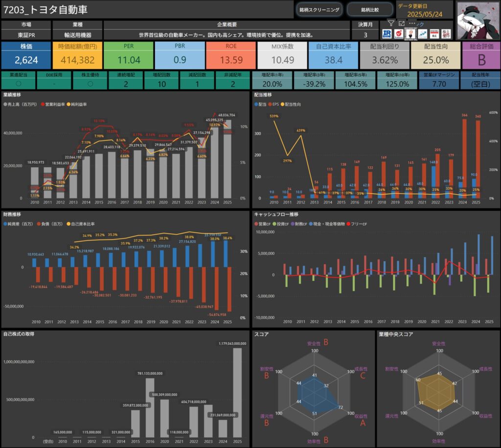Click the 売上高（百万円） legend marker
This screenshot has width=501, height=448.
tap(5, 104)
